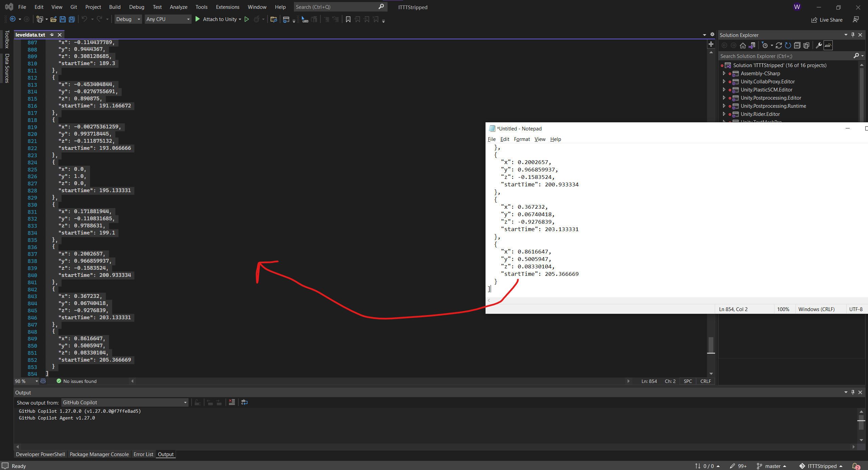Toggle the Preview Selected Items home icon
Image resolution: width=868 pixels, height=470 pixels.
click(743, 45)
